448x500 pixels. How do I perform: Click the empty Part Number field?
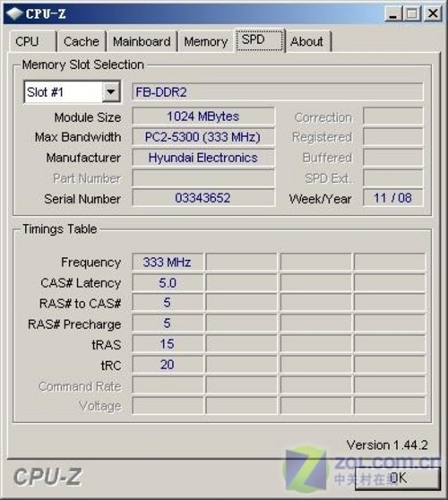[203, 178]
